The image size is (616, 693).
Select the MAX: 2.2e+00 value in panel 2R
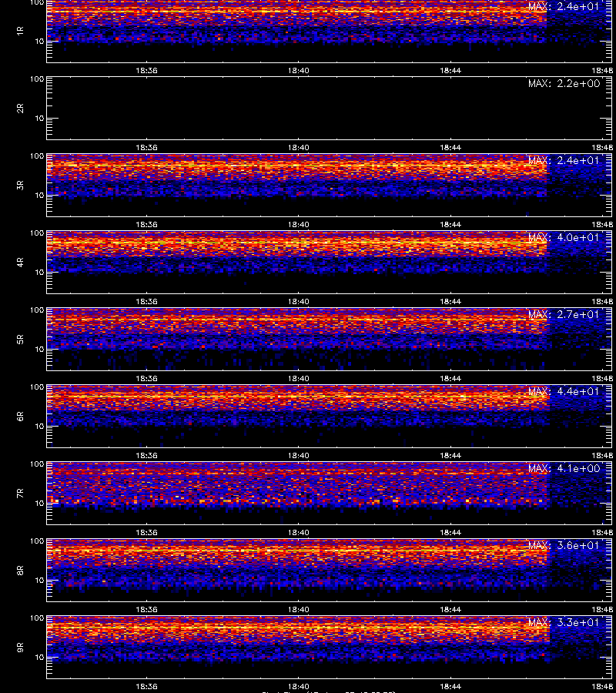click(x=564, y=83)
